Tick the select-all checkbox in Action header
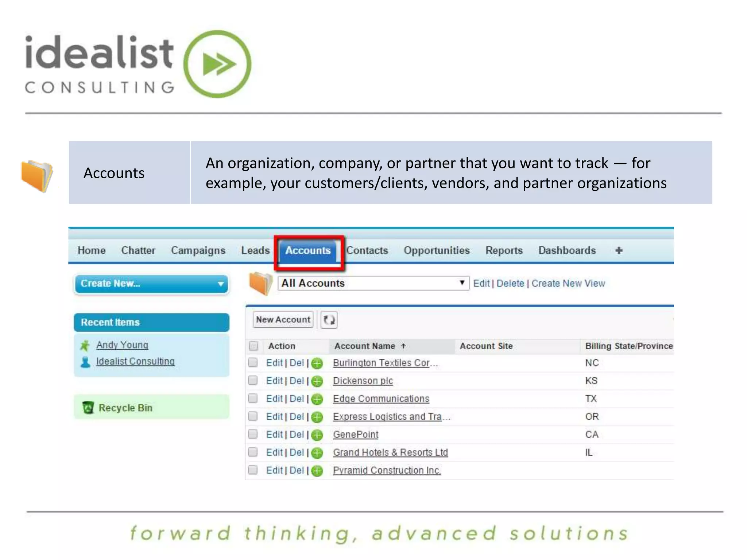The width and height of the screenshot is (747, 560). coord(253,346)
